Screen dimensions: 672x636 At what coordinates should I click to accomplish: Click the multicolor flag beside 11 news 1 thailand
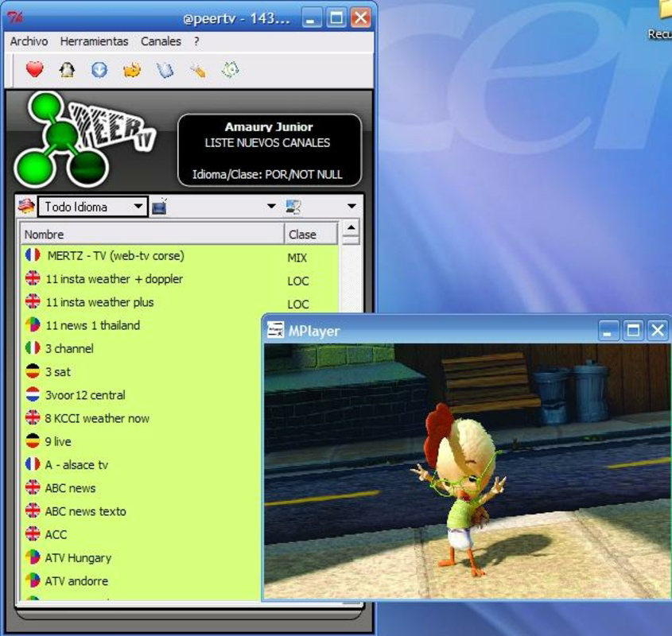point(33,325)
